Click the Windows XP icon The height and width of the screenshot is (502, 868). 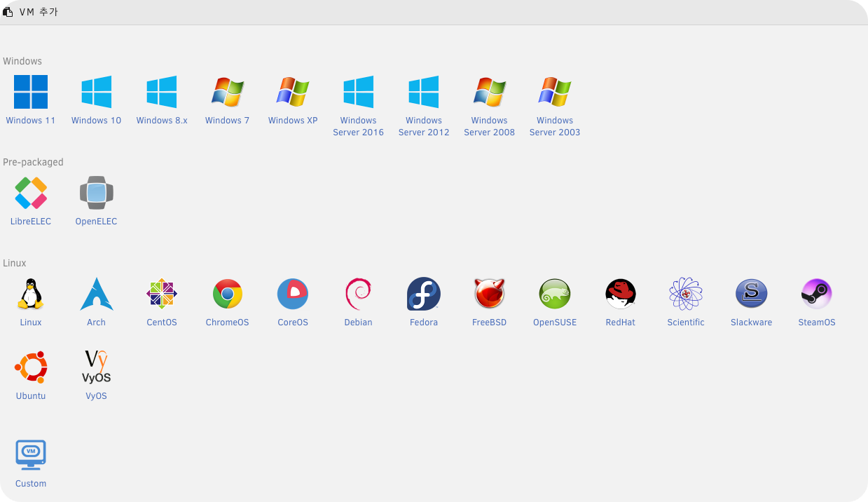pyautogui.click(x=293, y=92)
